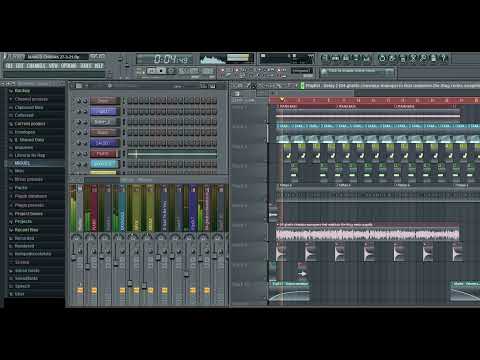Click the circular-arrow undo history toolbar icon

click(382, 59)
